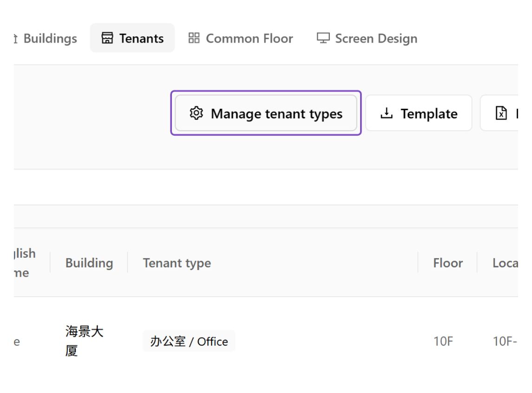Download the Template file
This screenshot has height=393, width=532.
tap(419, 113)
